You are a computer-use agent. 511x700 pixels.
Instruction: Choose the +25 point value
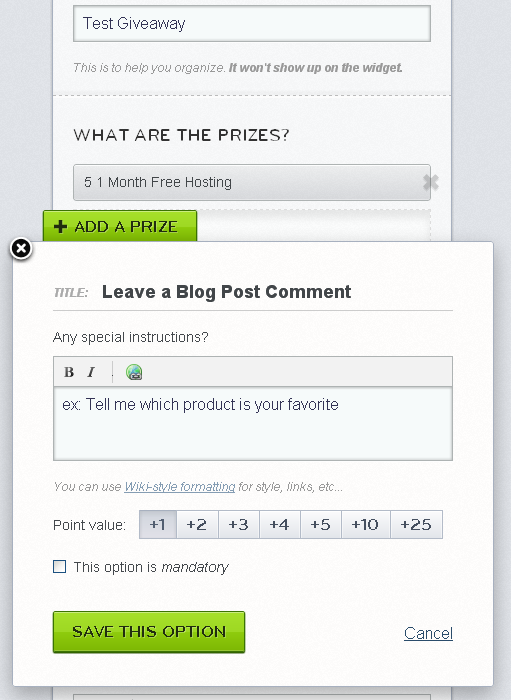416,525
